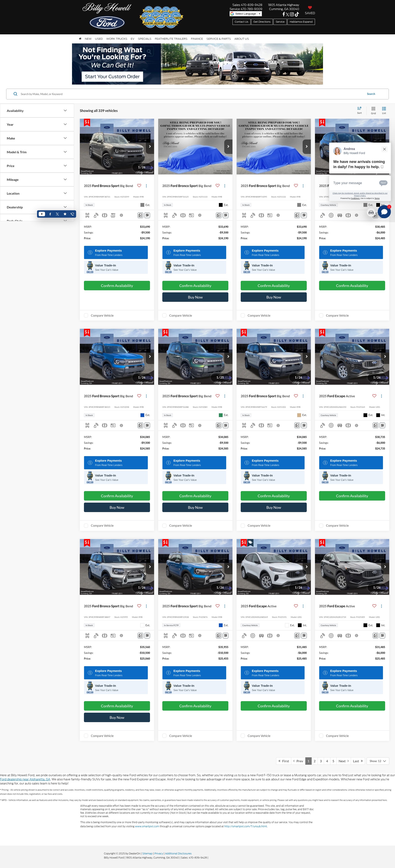
Task: Click the rear camera icon on H25995 Bronco
Action: (113, 636)
